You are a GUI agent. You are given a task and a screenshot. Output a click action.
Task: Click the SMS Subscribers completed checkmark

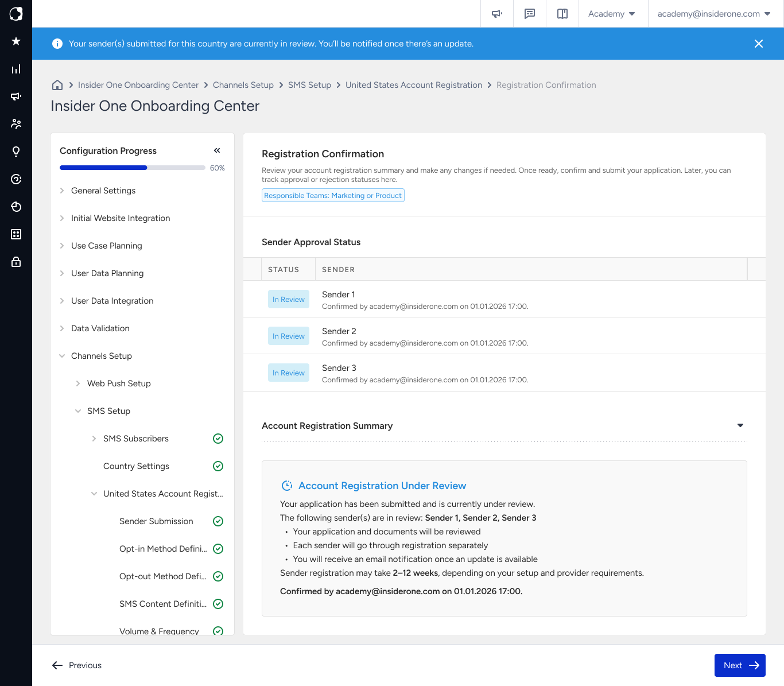pyautogui.click(x=218, y=439)
